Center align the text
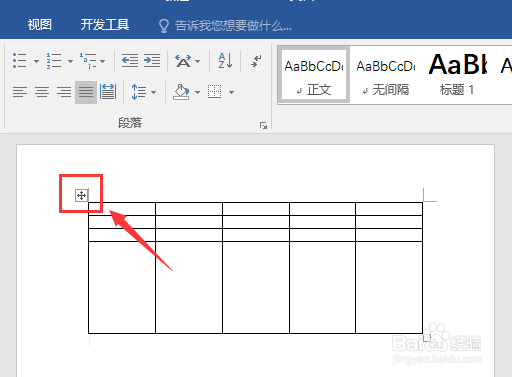Screen dimensions: 512x377 coord(42,92)
